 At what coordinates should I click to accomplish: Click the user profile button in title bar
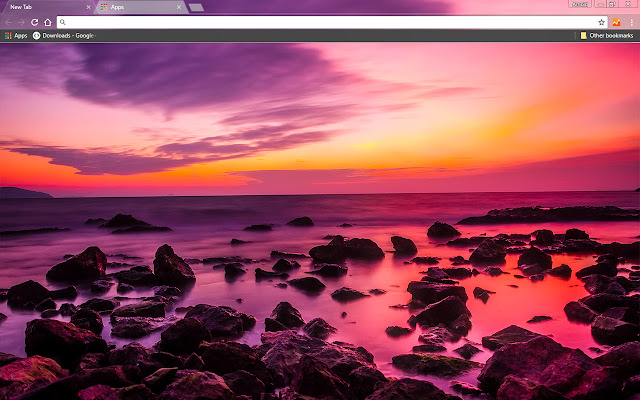(578, 4)
